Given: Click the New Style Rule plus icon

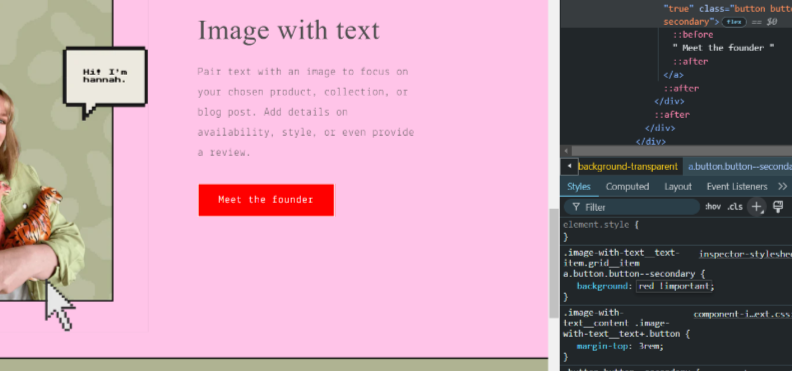Looking at the screenshot, I should 756,207.
